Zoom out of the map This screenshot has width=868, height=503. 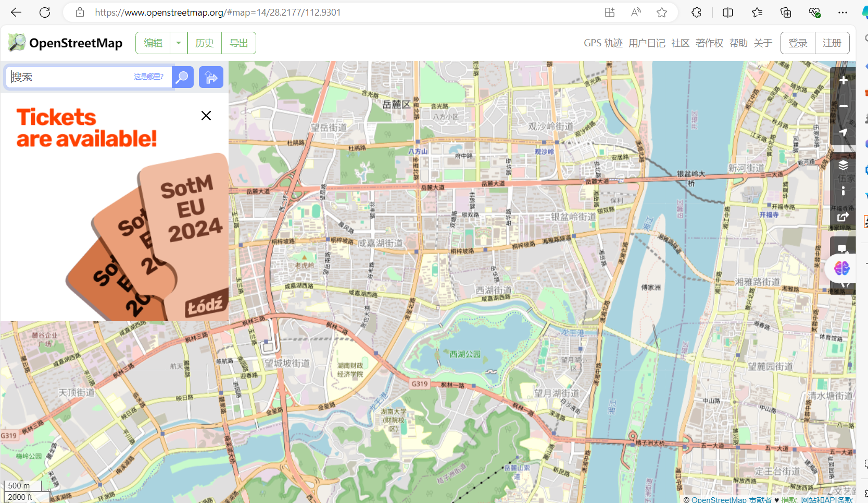tap(843, 106)
